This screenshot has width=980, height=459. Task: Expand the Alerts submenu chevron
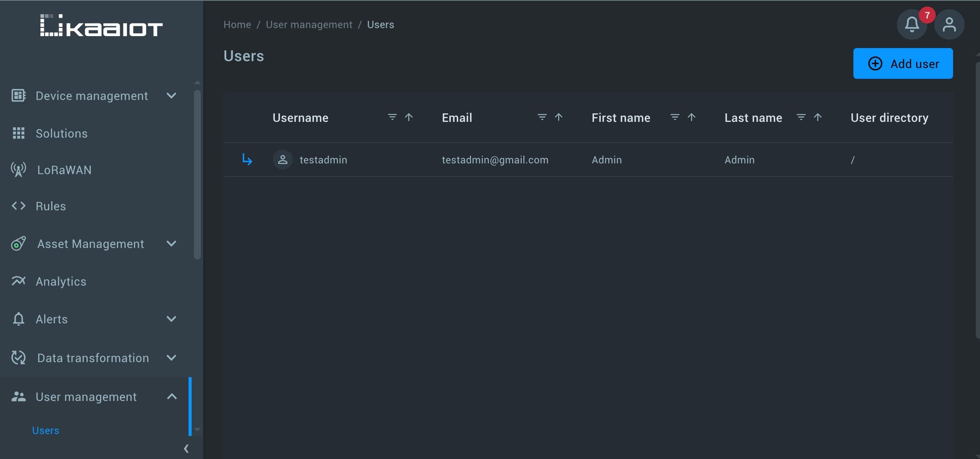(171, 319)
